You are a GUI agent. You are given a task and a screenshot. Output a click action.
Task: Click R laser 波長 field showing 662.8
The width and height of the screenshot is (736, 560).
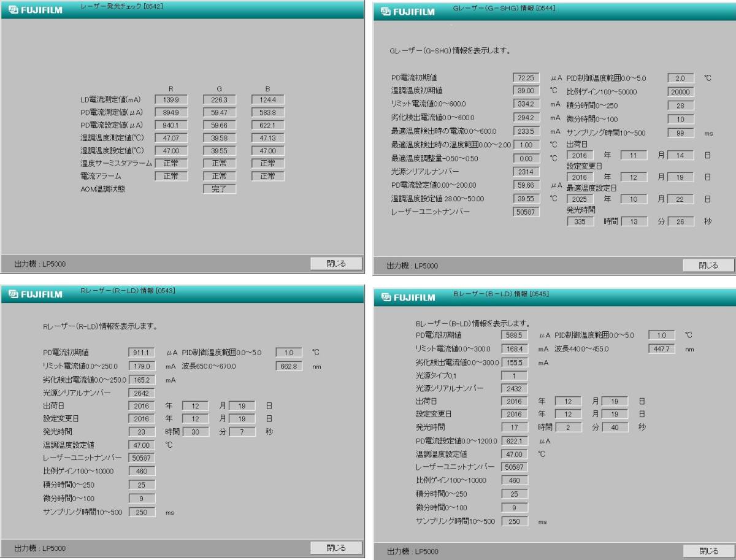click(289, 367)
